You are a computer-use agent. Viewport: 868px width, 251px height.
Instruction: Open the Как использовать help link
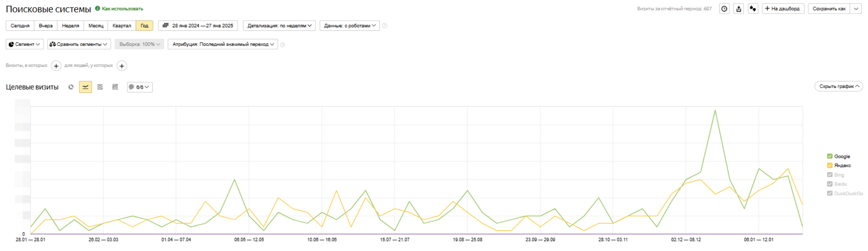pyautogui.click(x=122, y=9)
